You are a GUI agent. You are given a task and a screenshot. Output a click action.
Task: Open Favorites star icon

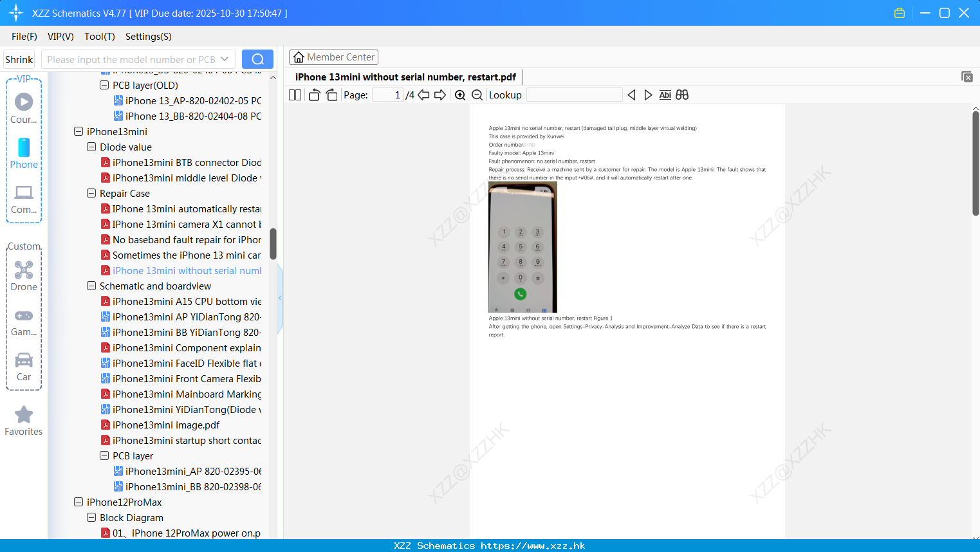coord(24,421)
